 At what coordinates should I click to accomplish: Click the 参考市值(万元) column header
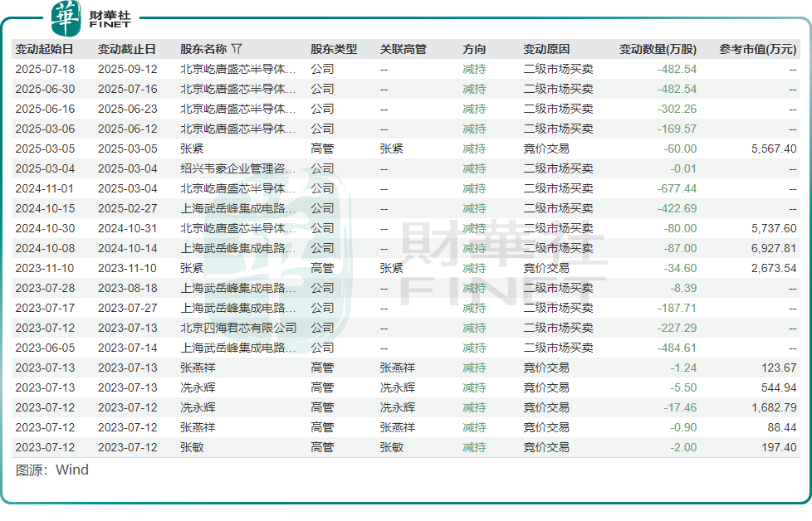[x=757, y=50]
